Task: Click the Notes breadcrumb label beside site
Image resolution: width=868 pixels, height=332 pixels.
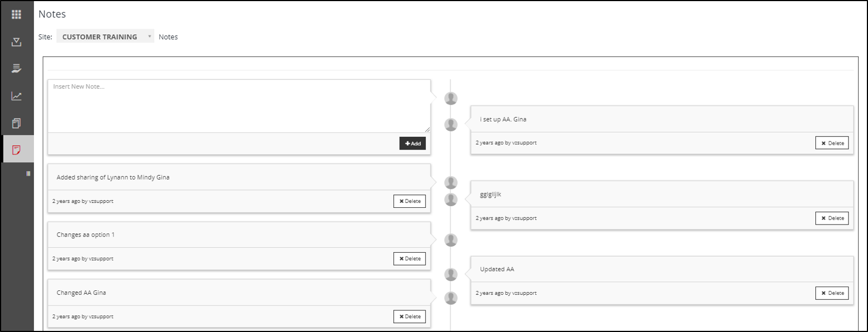Action: click(168, 37)
